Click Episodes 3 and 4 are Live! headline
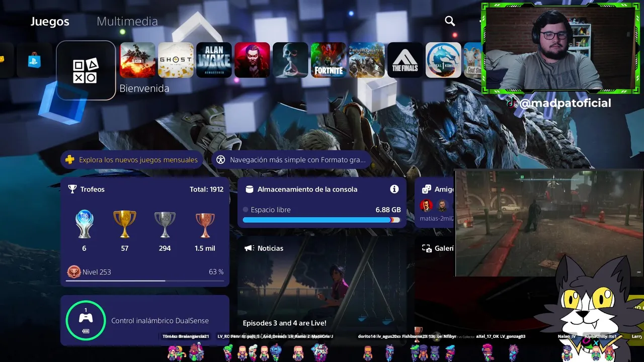Screen dimensions: 644x362 tap(284, 323)
